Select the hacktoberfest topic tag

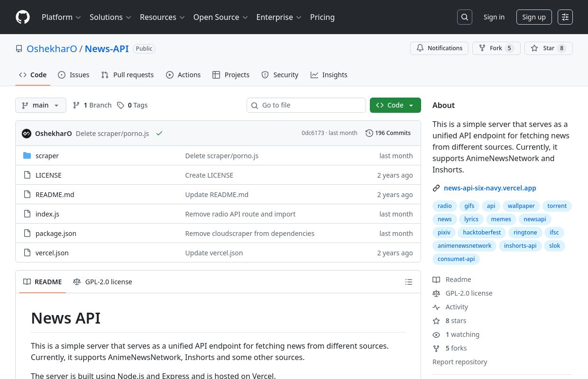(482, 232)
